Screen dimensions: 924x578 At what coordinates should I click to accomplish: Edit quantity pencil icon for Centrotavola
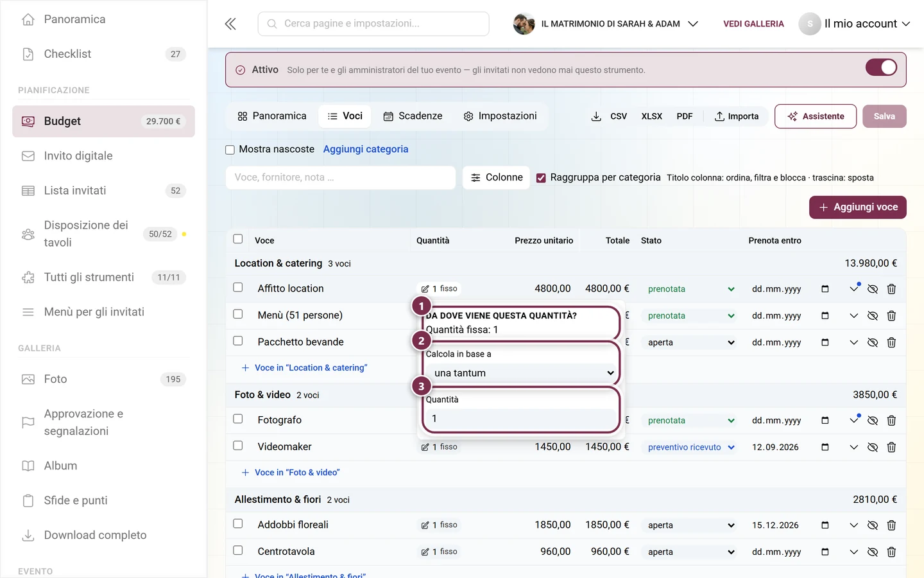[x=425, y=552]
